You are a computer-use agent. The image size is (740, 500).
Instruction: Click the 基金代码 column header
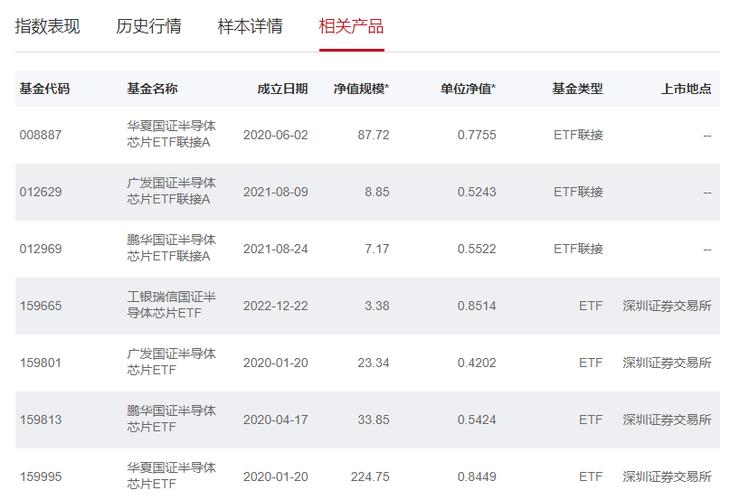[x=44, y=88]
